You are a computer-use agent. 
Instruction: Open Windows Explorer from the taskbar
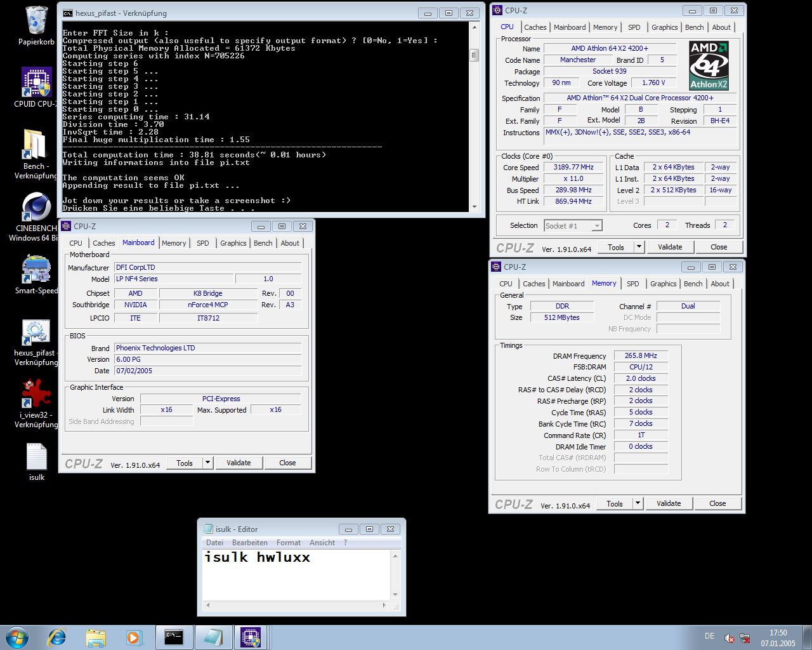[x=96, y=637]
